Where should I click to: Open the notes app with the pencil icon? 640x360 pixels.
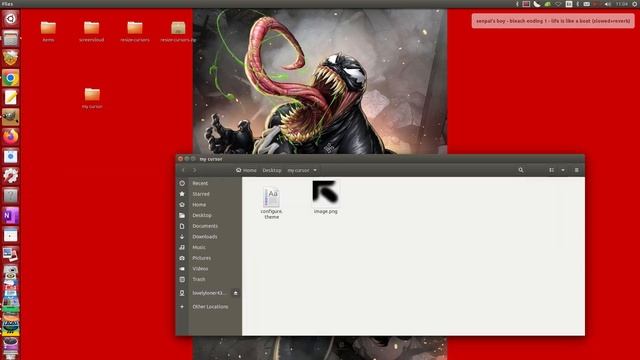pos(11,97)
